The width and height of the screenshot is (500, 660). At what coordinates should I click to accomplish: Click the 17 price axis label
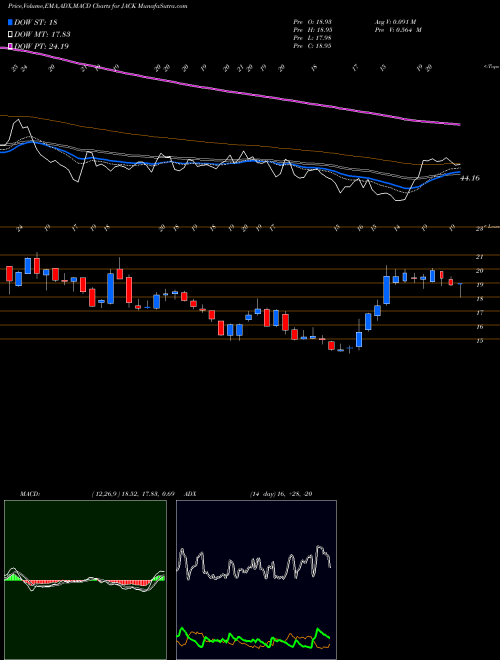[479, 313]
